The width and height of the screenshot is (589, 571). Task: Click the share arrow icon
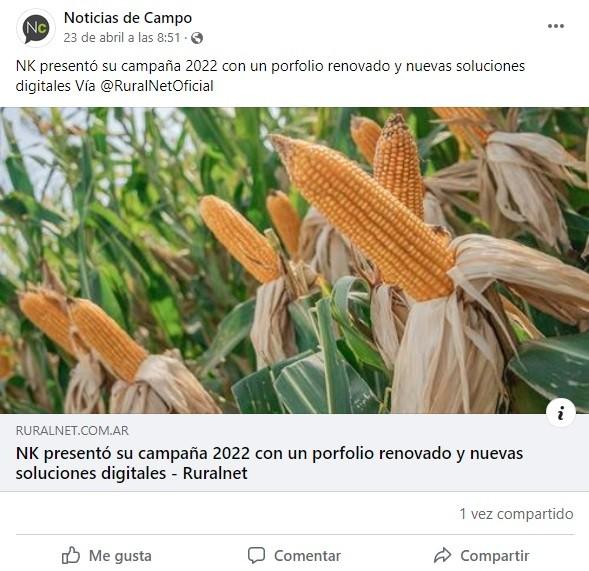coord(442,555)
